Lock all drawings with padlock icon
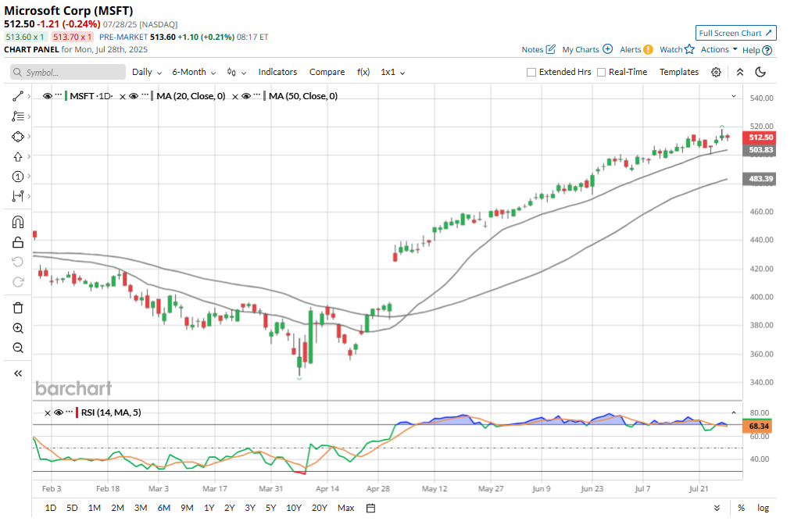 [18, 242]
